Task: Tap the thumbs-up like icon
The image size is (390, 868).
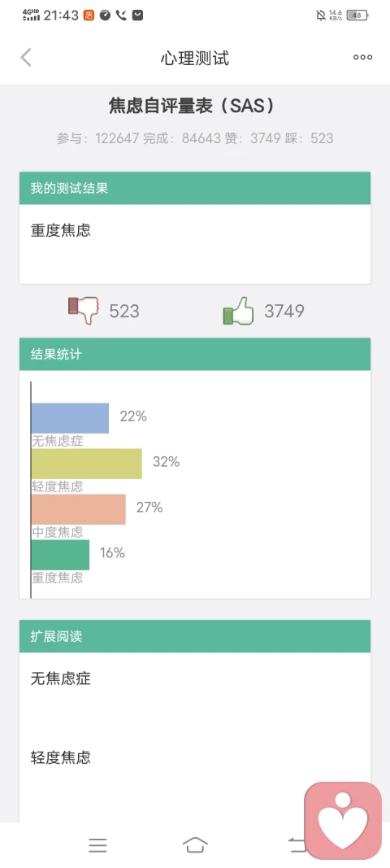Action: [x=238, y=311]
